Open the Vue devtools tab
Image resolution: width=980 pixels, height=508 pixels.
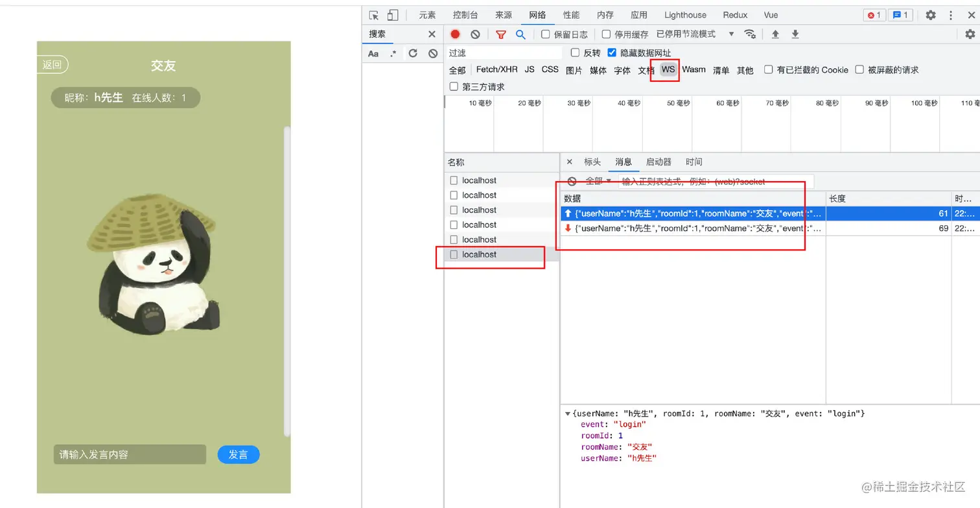(x=771, y=15)
